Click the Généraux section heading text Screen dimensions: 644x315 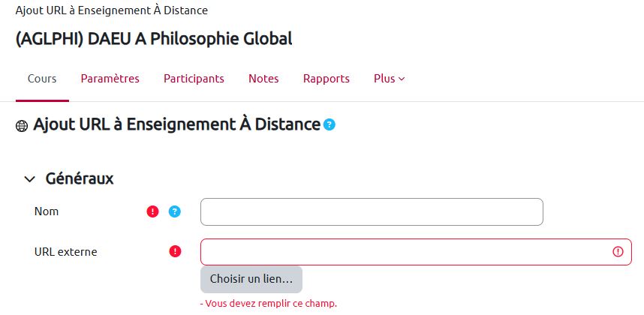(80, 179)
